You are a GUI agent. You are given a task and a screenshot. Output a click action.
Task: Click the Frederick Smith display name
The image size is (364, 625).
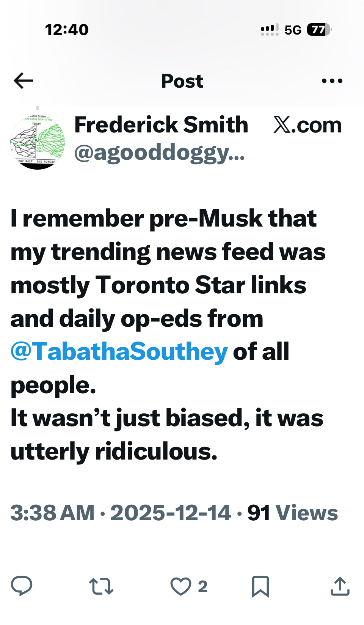click(161, 125)
